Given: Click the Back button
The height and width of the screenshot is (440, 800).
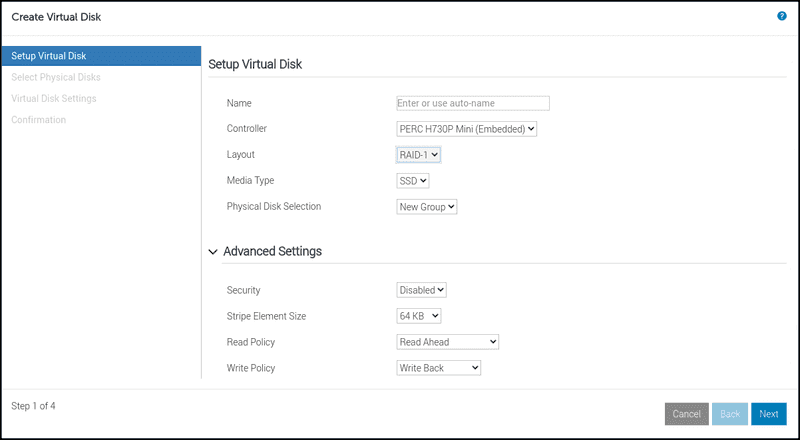Looking at the screenshot, I should coord(729,414).
